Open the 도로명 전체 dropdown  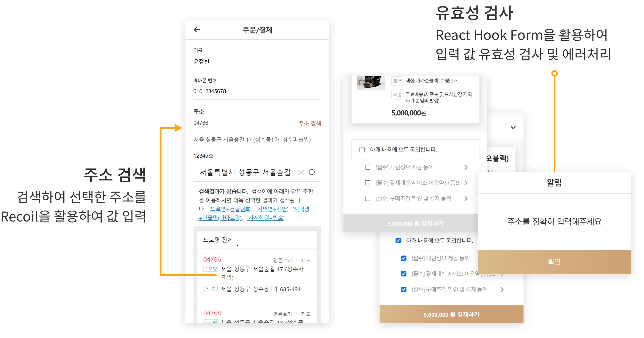220,240
